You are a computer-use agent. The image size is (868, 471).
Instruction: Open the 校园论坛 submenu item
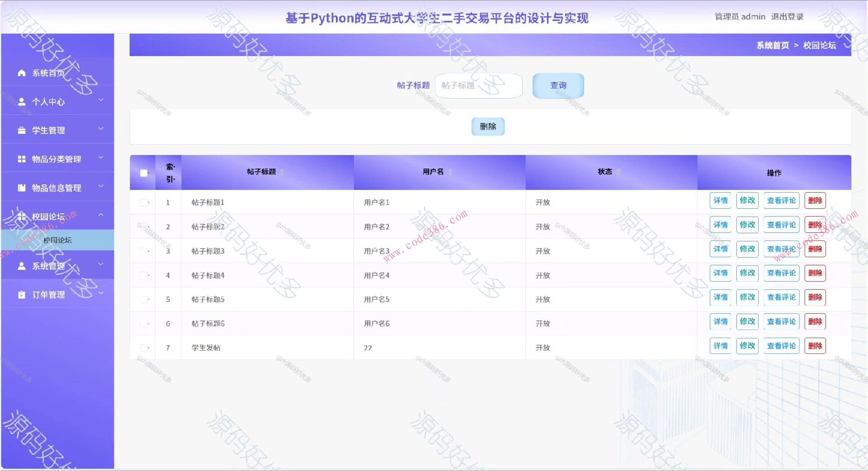click(x=57, y=240)
